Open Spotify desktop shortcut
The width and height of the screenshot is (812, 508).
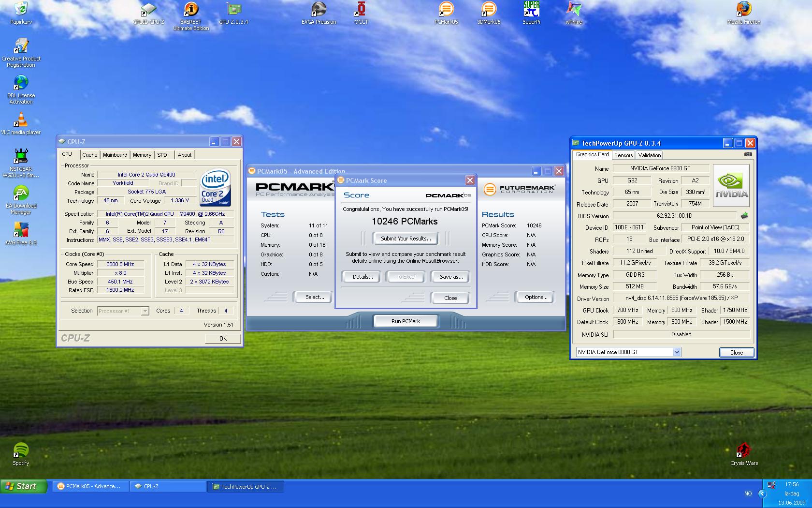click(21, 454)
